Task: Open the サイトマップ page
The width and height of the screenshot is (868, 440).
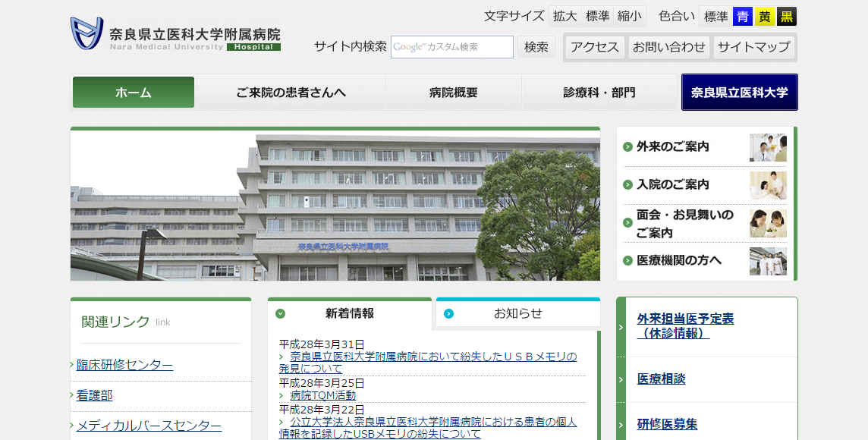Action: tap(754, 48)
